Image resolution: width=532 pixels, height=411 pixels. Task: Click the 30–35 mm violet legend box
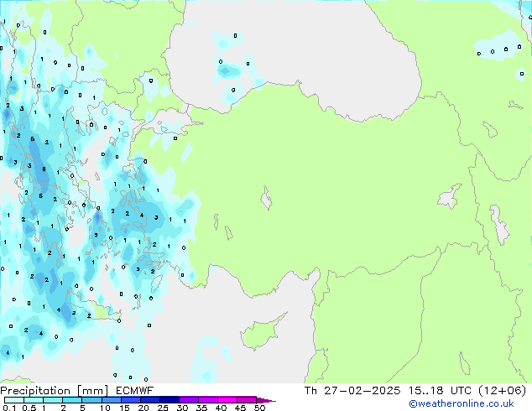coord(188,400)
